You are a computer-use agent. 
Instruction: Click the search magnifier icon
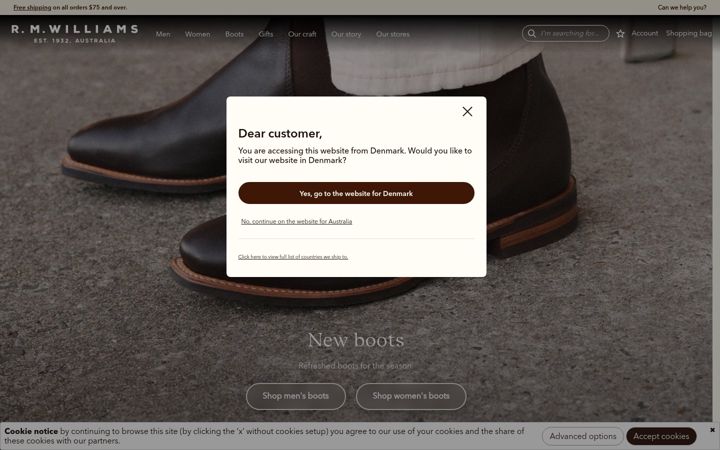pos(532,34)
